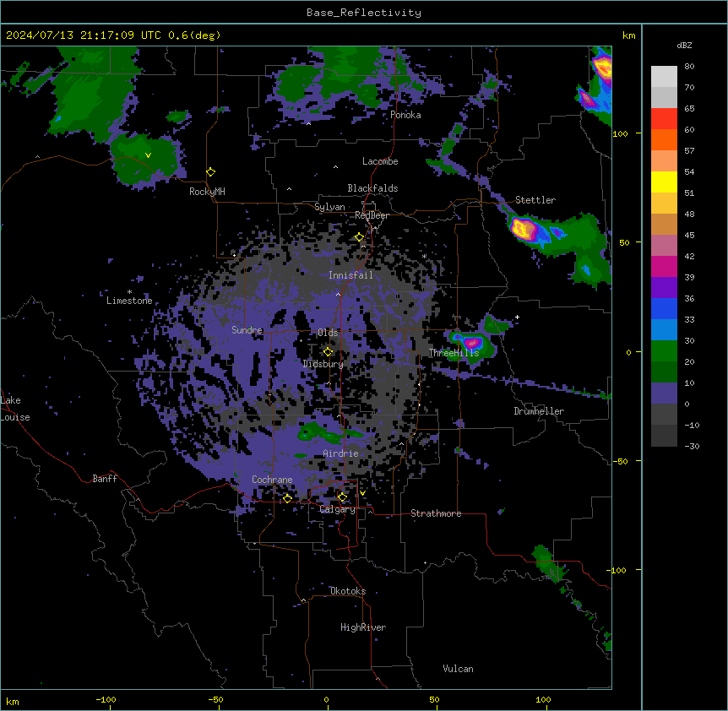Pick the magenta swatch between 39 and 42 dBZ
Screen dimensions: 728x711
pos(664,266)
